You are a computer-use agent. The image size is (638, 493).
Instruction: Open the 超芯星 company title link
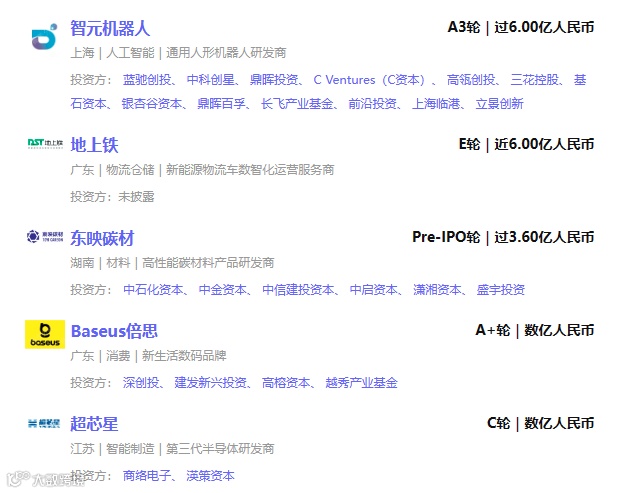tap(94, 424)
